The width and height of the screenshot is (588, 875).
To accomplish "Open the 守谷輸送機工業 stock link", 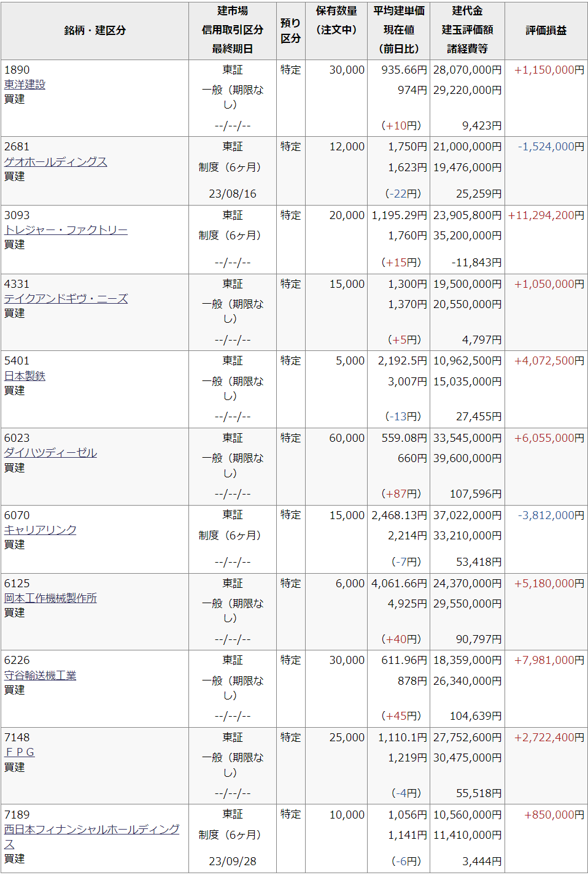I will (x=40, y=675).
